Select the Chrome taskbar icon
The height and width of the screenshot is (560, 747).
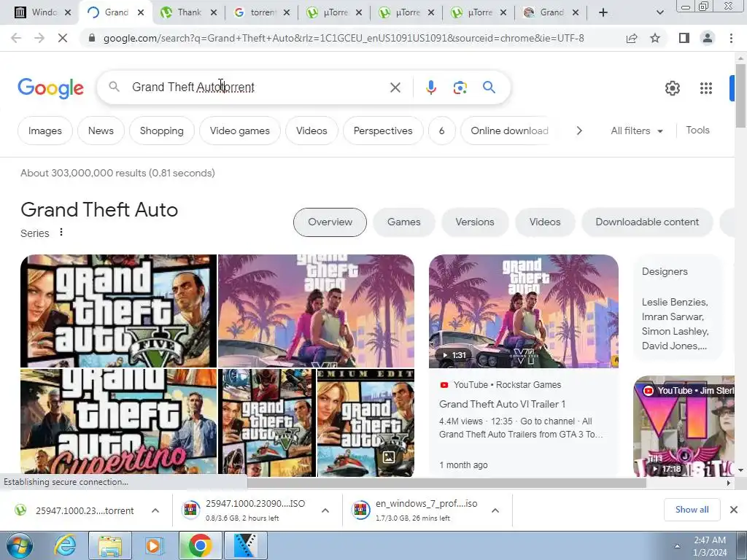point(200,545)
